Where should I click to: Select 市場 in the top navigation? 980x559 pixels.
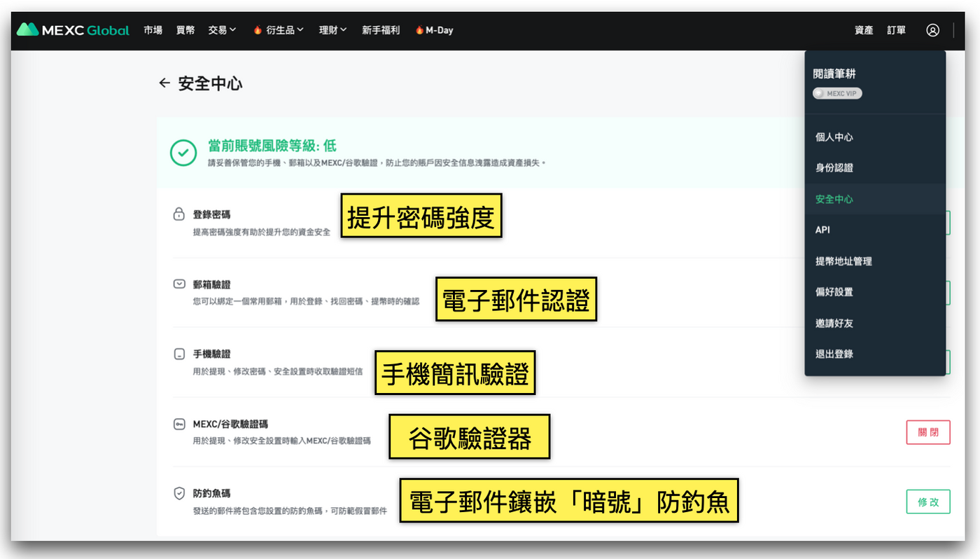click(x=153, y=30)
